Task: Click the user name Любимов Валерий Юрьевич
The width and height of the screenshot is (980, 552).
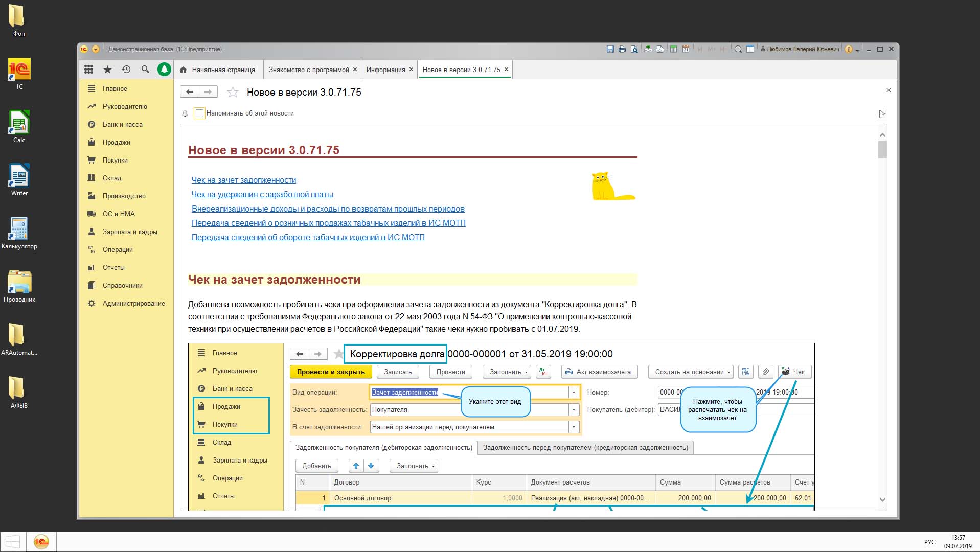Action: pos(800,49)
